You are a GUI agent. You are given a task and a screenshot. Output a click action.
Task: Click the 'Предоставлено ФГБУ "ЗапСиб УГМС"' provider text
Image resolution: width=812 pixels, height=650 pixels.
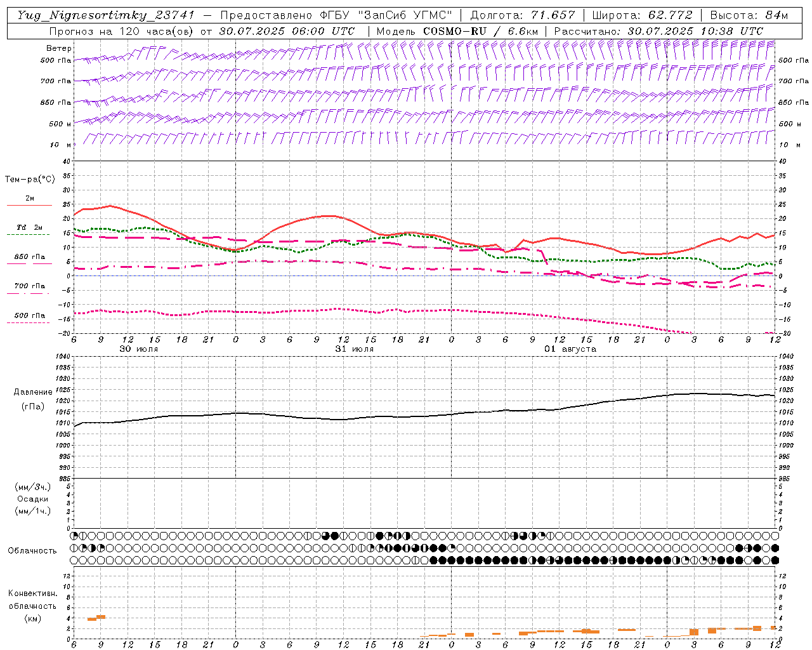pos(336,15)
